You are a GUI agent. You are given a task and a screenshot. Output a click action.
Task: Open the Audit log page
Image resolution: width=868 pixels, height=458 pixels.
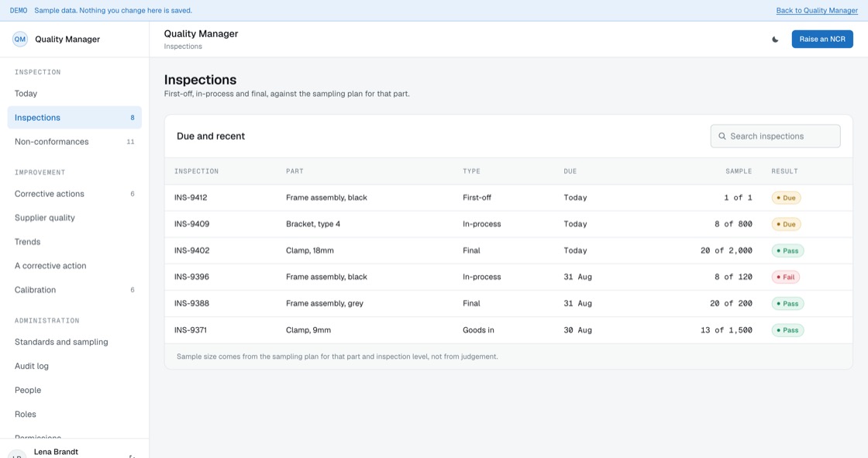(x=74, y=366)
